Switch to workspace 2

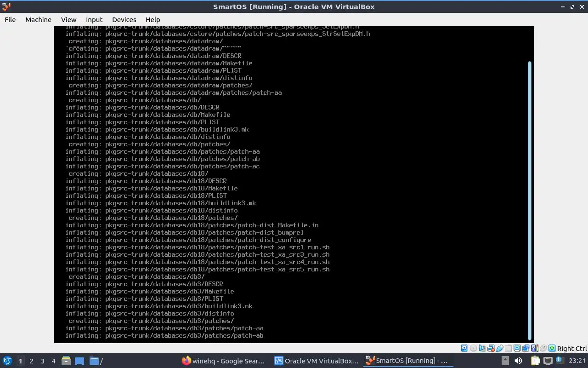[31, 361]
